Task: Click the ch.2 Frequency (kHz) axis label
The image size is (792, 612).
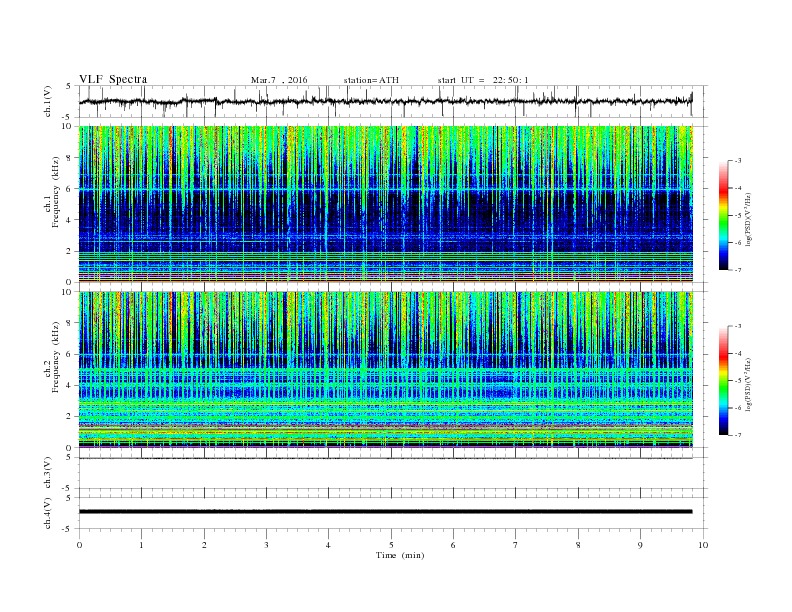Action: [x=52, y=357]
